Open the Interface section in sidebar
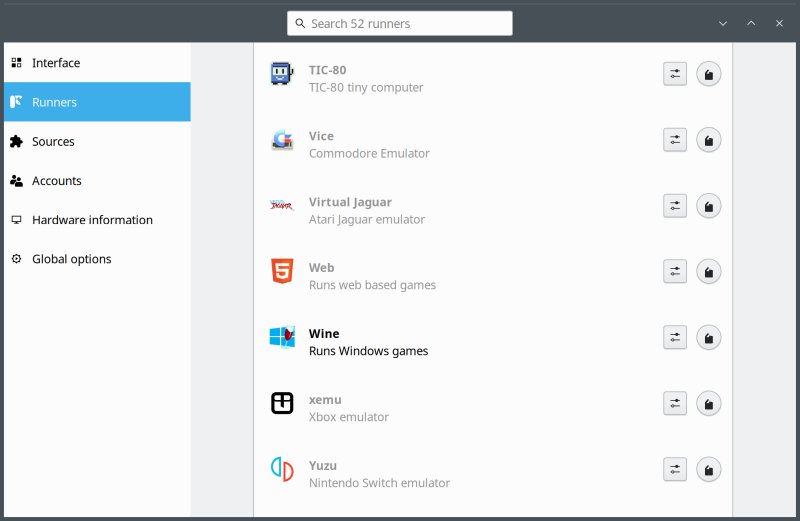Viewport: 800px width, 521px height. pos(56,63)
